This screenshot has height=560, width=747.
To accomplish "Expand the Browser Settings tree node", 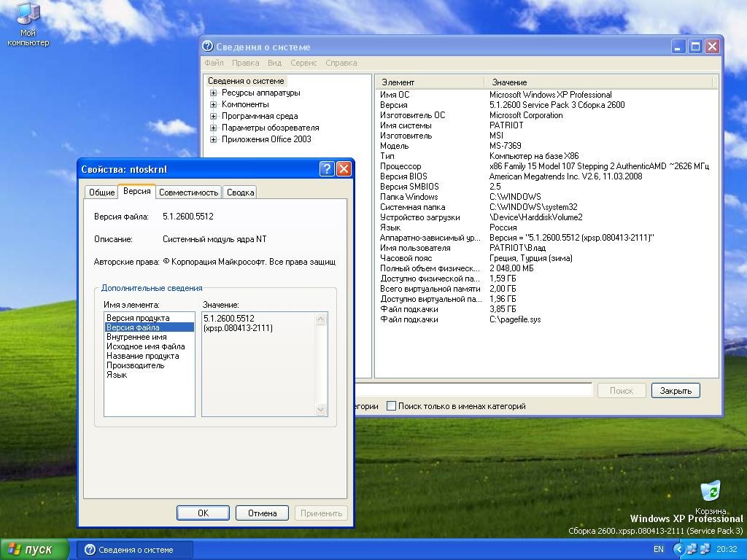I will tap(214, 128).
